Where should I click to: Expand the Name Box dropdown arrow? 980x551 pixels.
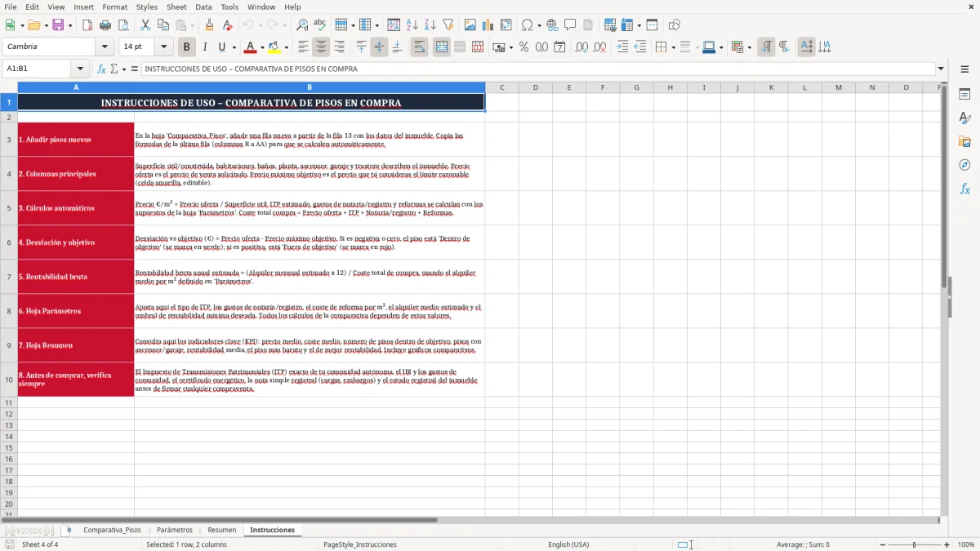[x=80, y=69]
